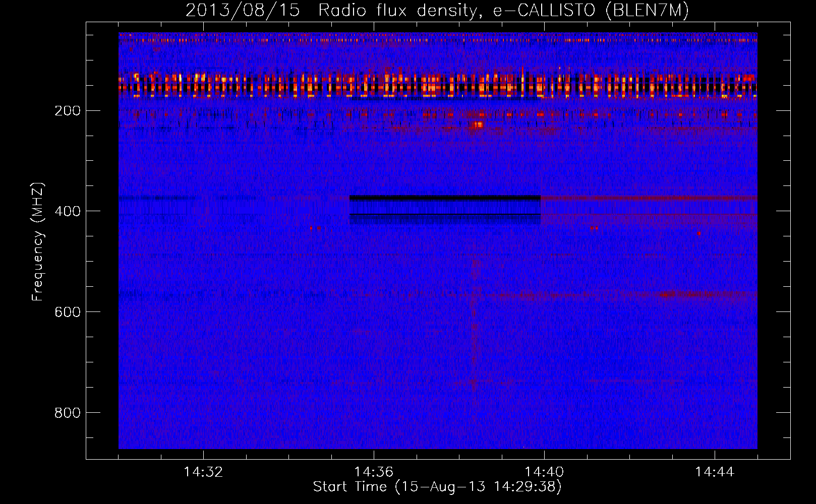Click the 600 frequency tick label
Screen dimensions: 816x504
68,312
